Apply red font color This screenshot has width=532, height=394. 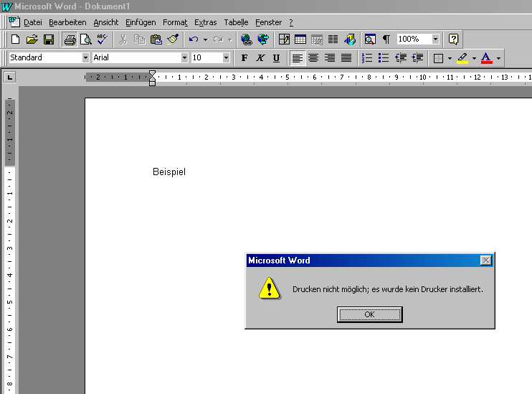(487, 58)
